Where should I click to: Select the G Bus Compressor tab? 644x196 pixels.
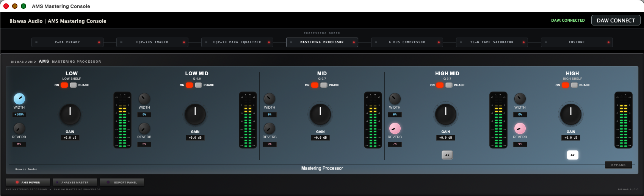click(407, 42)
